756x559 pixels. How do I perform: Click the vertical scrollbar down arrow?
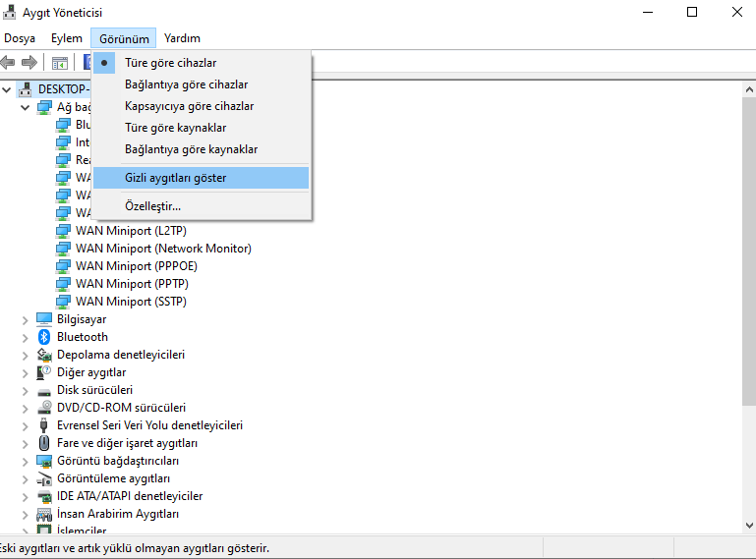pos(749,526)
